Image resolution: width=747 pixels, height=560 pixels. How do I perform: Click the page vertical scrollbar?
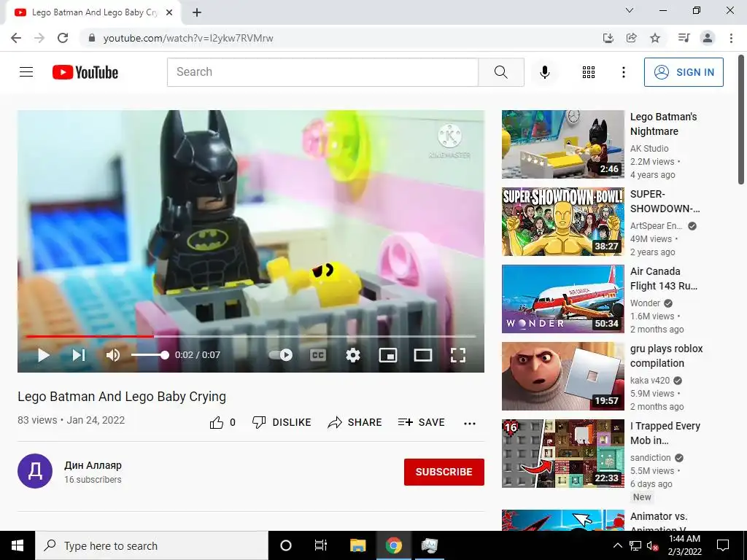point(741,119)
